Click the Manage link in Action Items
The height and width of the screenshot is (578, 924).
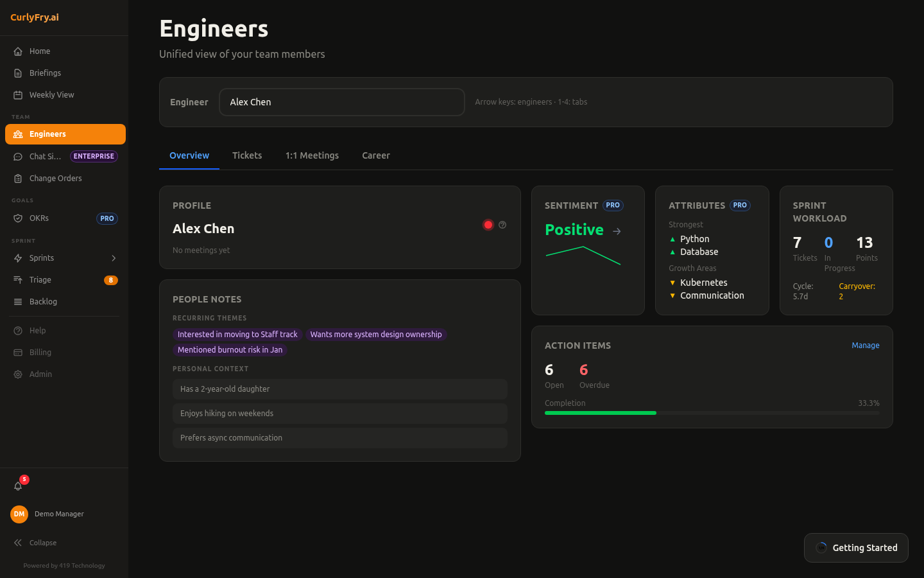click(865, 346)
